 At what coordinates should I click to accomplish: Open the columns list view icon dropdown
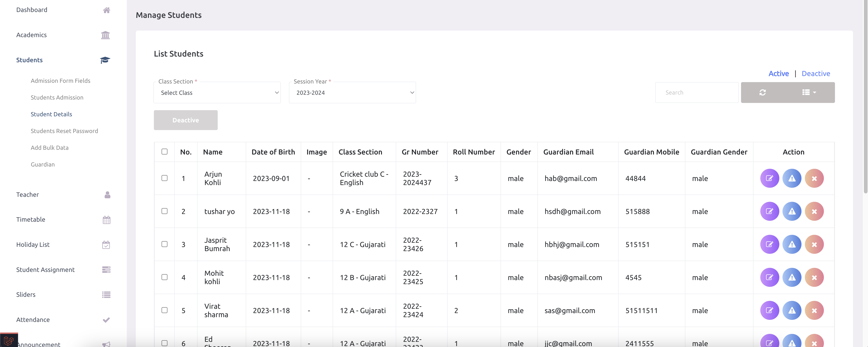(808, 92)
